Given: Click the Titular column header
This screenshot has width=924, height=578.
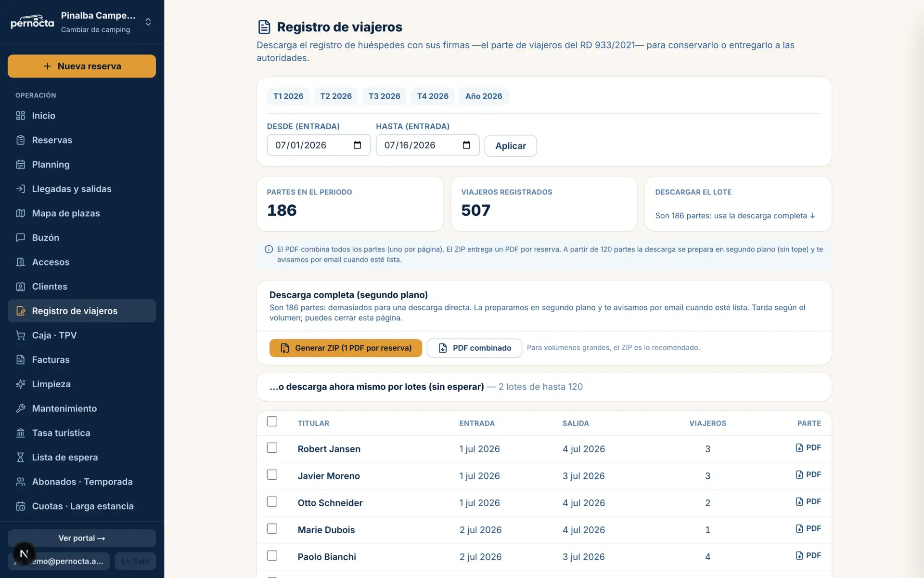Looking at the screenshot, I should [313, 423].
